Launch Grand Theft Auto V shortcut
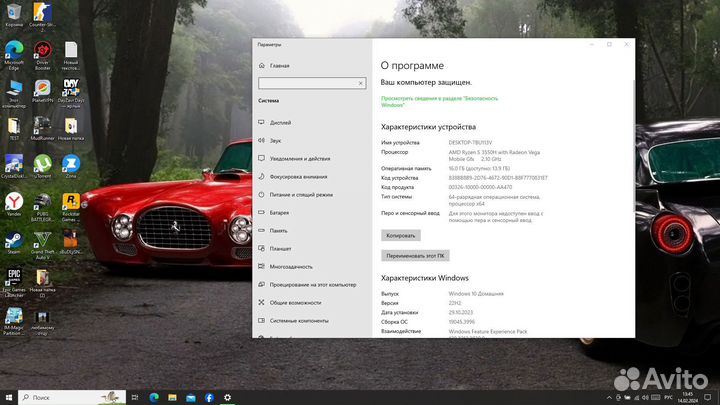 click(x=42, y=245)
